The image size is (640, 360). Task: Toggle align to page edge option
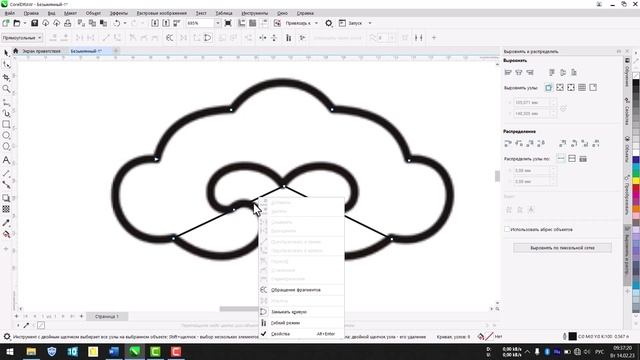click(x=560, y=87)
